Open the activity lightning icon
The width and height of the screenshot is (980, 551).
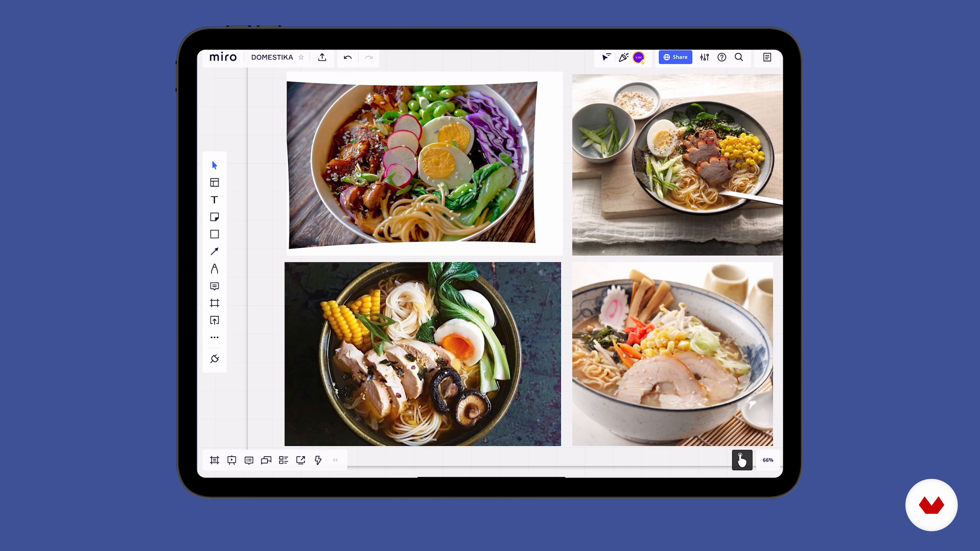[x=318, y=460]
